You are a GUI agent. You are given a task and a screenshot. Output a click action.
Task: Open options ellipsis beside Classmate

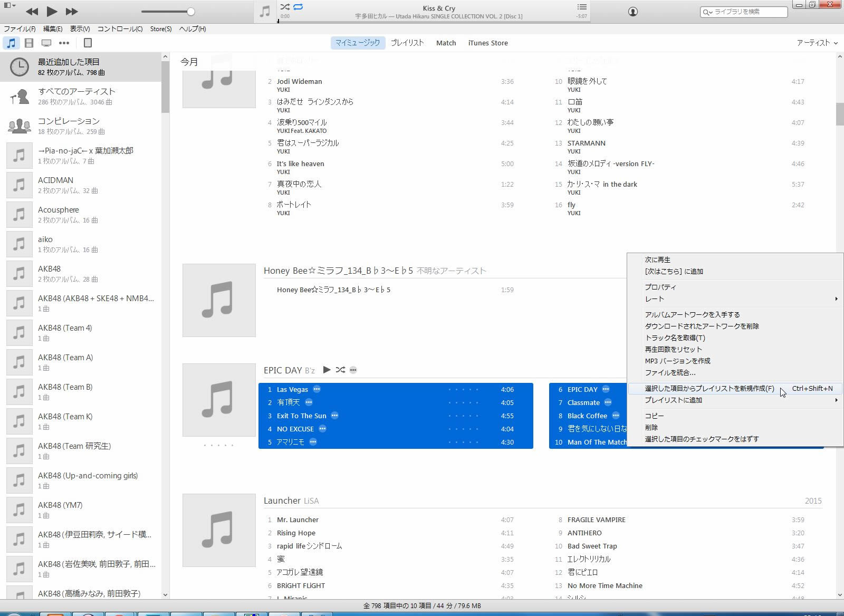608,402
